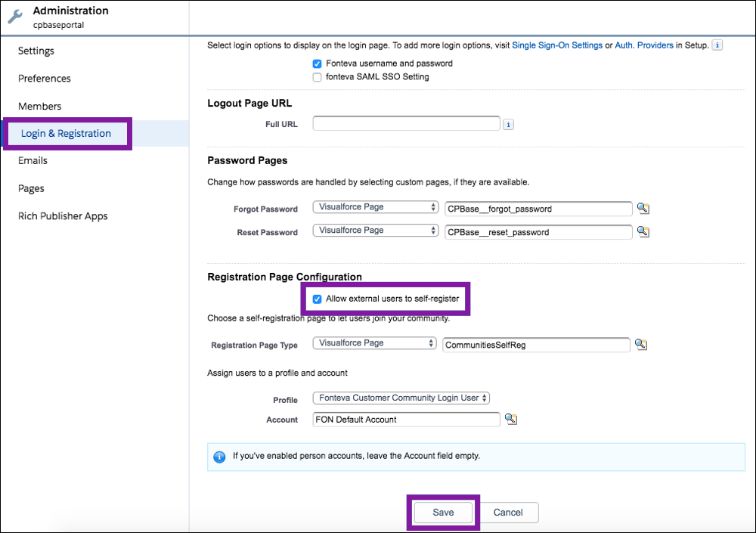The height and width of the screenshot is (533, 756).
Task: Open the Registration Page lookup
Action: pos(640,345)
